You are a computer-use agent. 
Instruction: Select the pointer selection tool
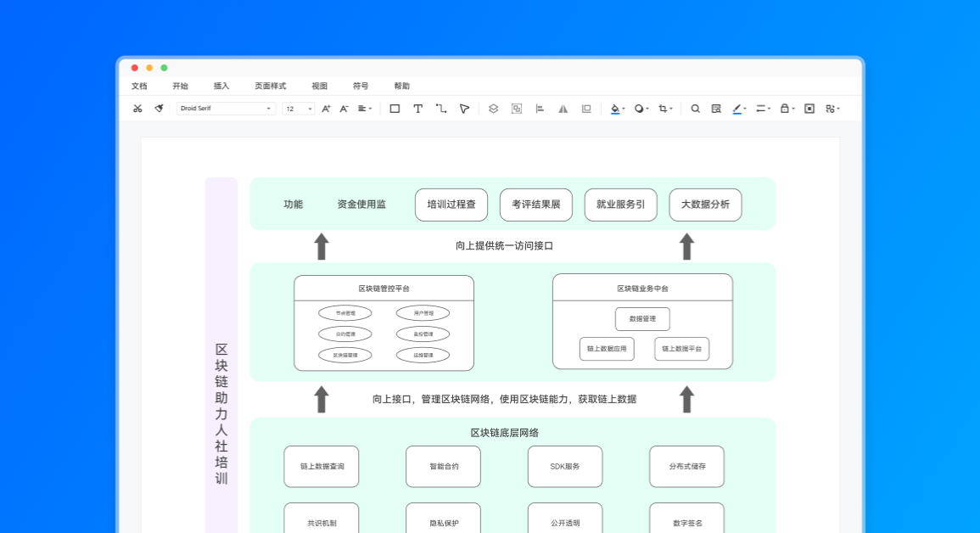coord(464,109)
